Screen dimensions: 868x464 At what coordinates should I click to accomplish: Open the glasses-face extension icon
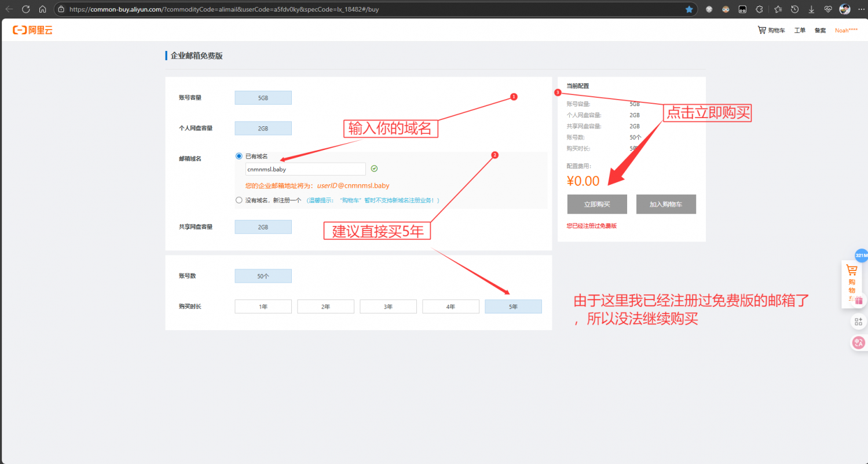tap(726, 9)
